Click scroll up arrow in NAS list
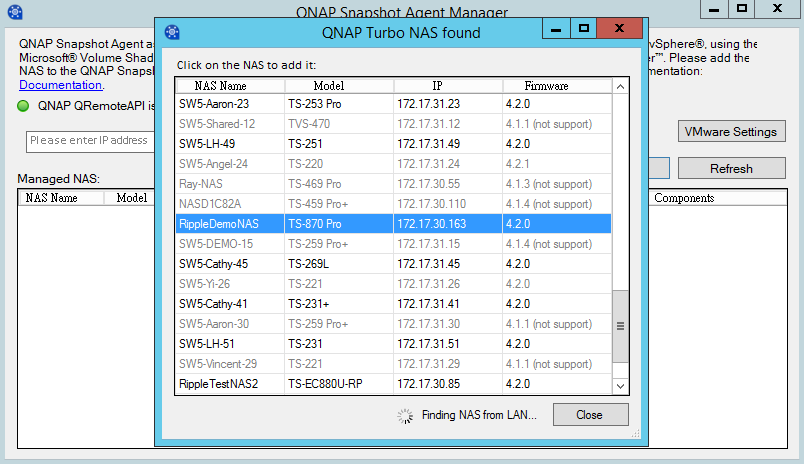Viewport: 804px width, 464px height. point(620,86)
